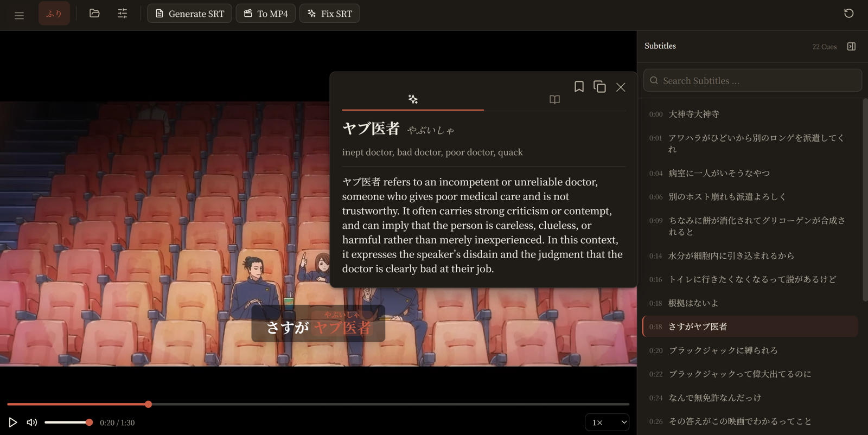This screenshot has width=868, height=435.
Task: Click the Generate SRT button
Action: pyautogui.click(x=189, y=14)
